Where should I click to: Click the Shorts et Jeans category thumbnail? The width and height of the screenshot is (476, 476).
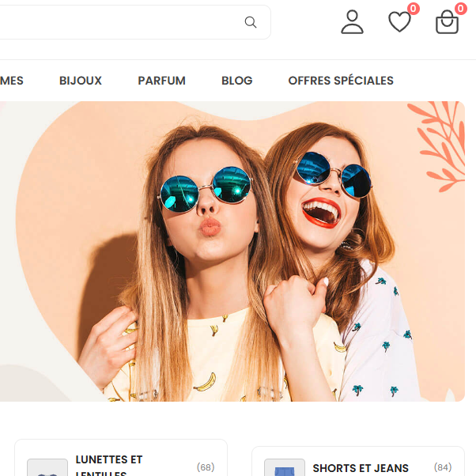point(284,468)
